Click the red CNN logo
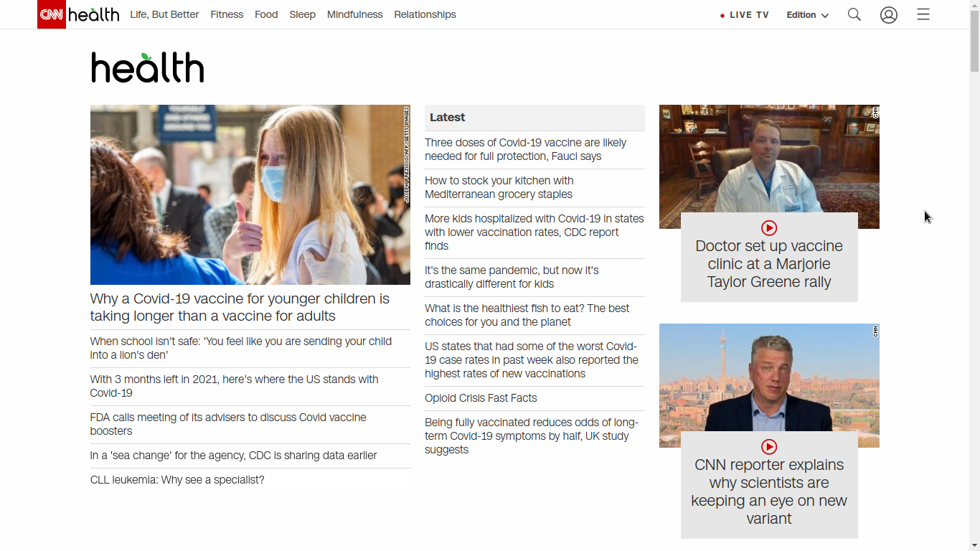This screenshot has height=551, width=980. click(x=52, y=14)
